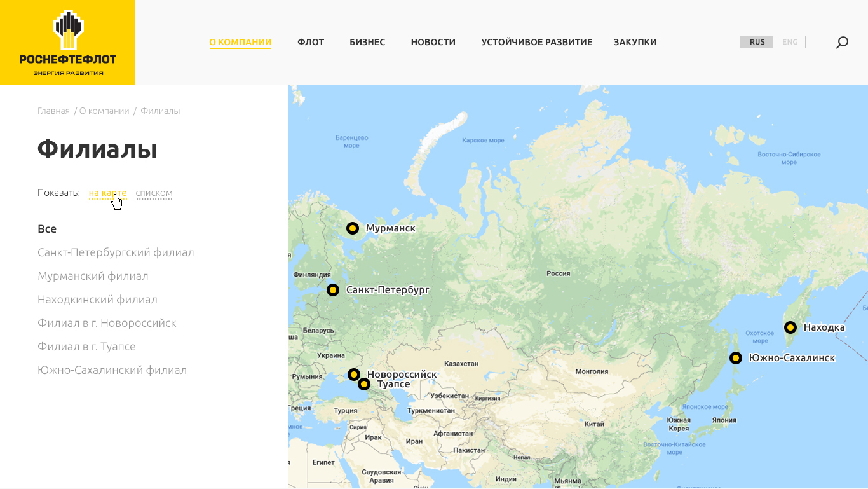Select the Murmansk map marker
Screen dimensions: 868x489
pyautogui.click(x=353, y=228)
